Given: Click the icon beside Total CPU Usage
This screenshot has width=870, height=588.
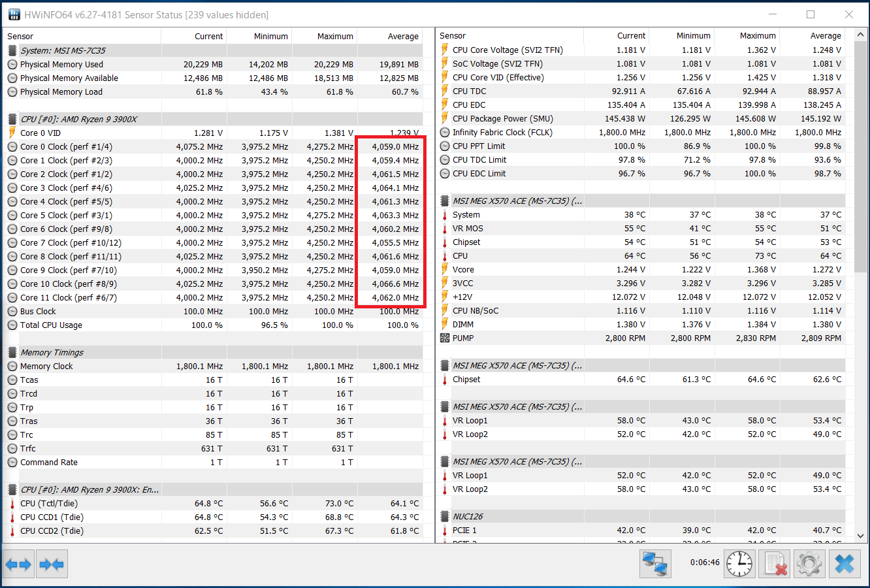Looking at the screenshot, I should click(12, 325).
